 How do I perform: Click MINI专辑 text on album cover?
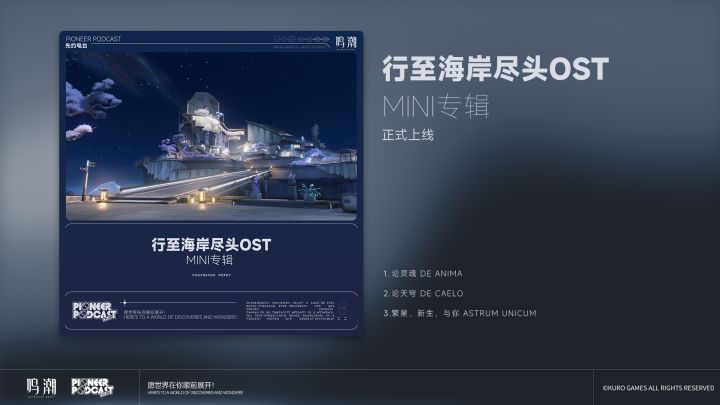(209, 260)
